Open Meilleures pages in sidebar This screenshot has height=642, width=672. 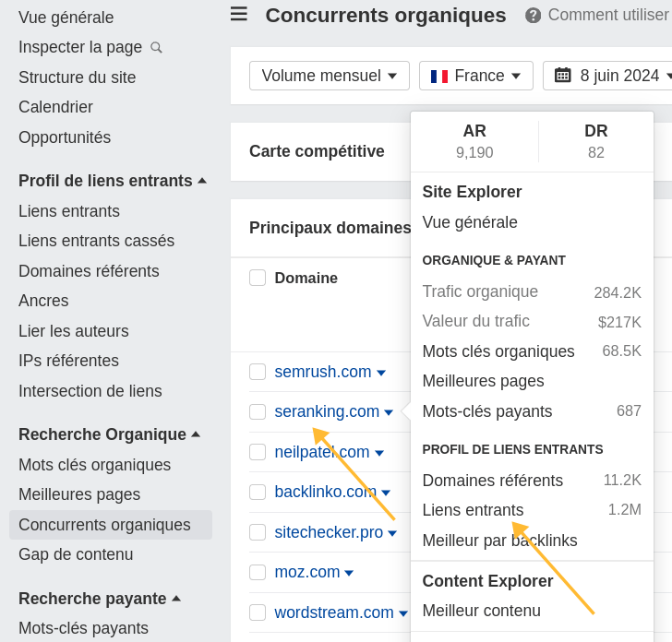79,494
